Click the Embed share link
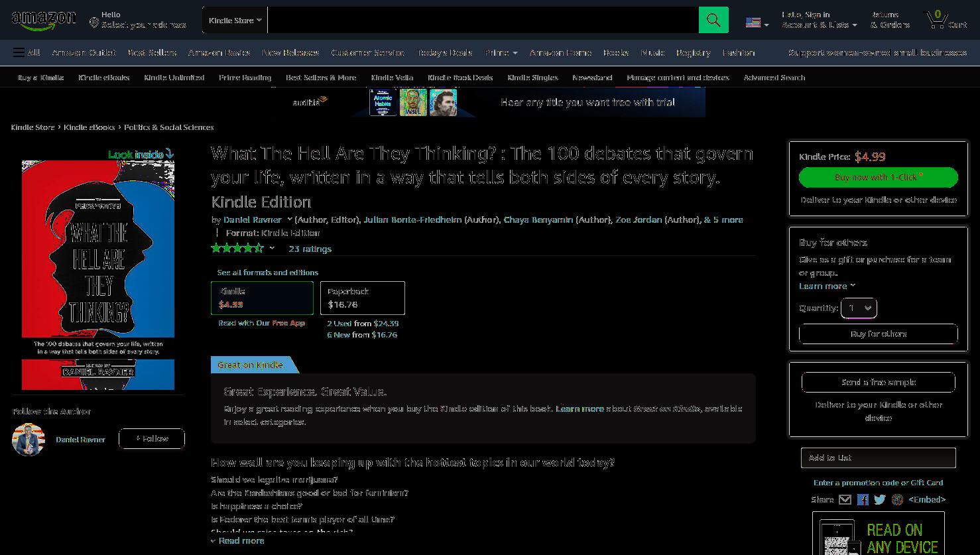This screenshot has height=555, width=980. [x=927, y=499]
